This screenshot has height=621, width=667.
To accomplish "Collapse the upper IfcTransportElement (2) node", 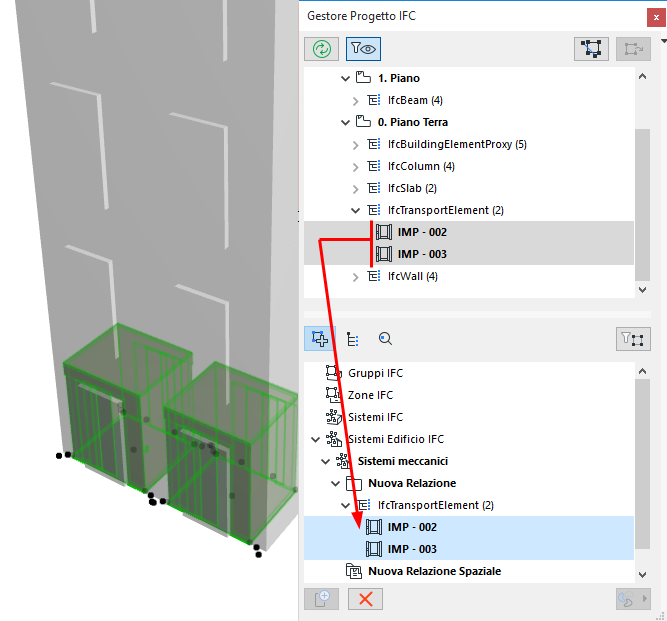I will pyautogui.click(x=356, y=210).
